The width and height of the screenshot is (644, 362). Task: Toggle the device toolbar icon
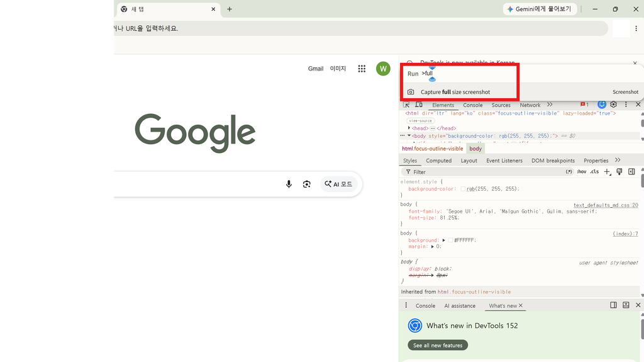click(418, 105)
